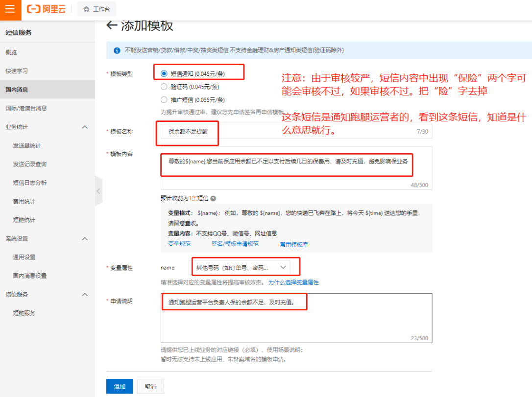The height and width of the screenshot is (397, 532).
Task: Click the help icon next to 预计收费
Action: point(213,198)
